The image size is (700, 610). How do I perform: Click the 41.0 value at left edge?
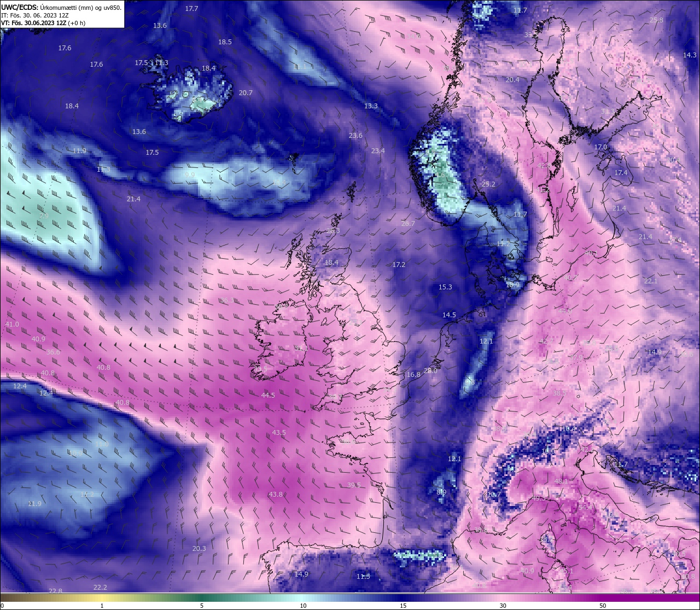[12, 324]
